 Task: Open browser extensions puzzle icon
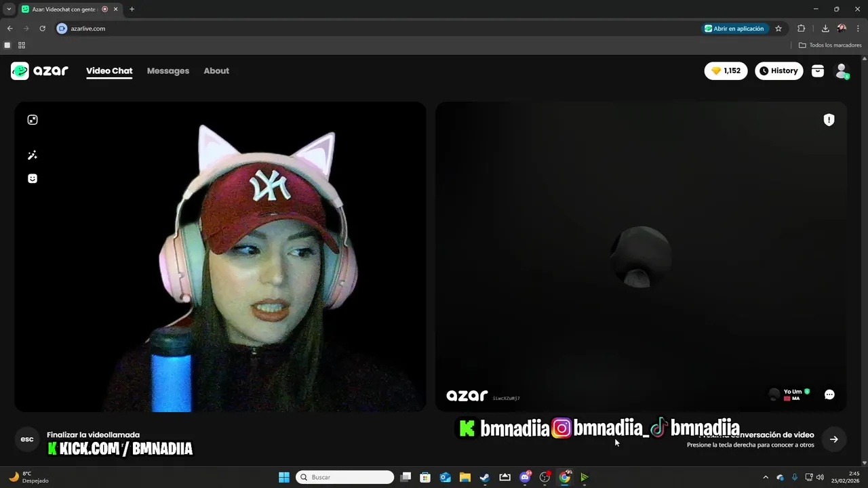[x=801, y=28]
